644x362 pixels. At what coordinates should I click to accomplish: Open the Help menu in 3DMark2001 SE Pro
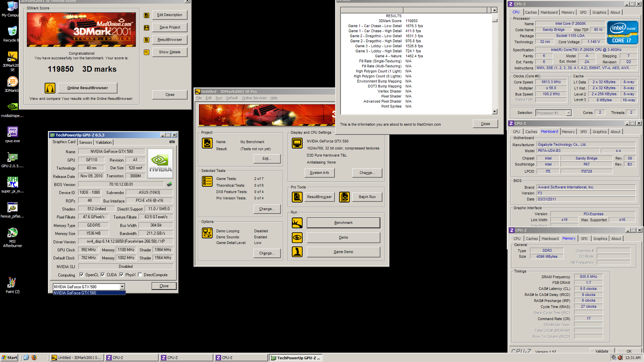tap(274, 98)
